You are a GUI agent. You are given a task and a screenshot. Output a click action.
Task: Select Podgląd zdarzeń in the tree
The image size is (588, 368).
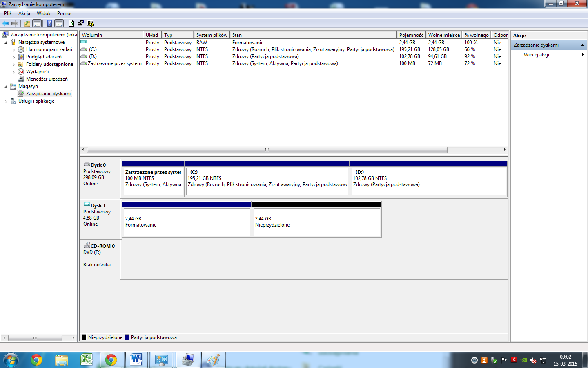point(44,57)
